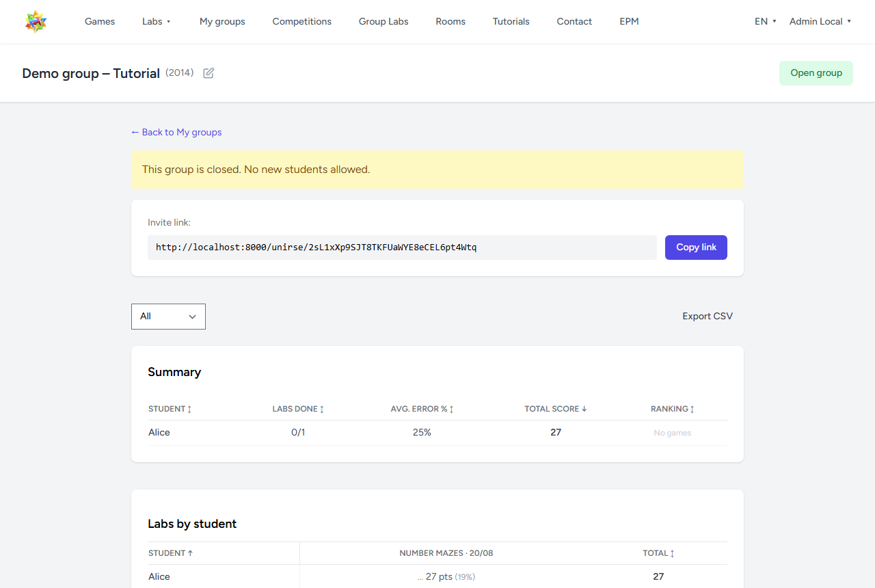This screenshot has width=875, height=588.
Task: Open the Contact page
Action: 574,22
